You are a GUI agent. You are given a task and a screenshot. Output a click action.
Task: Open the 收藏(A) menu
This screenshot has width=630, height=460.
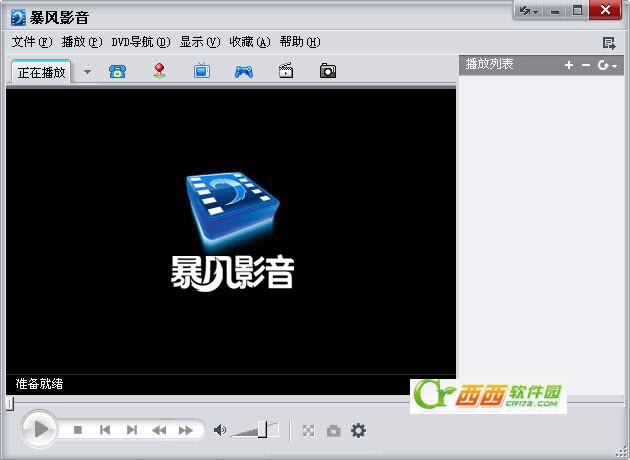click(x=250, y=42)
